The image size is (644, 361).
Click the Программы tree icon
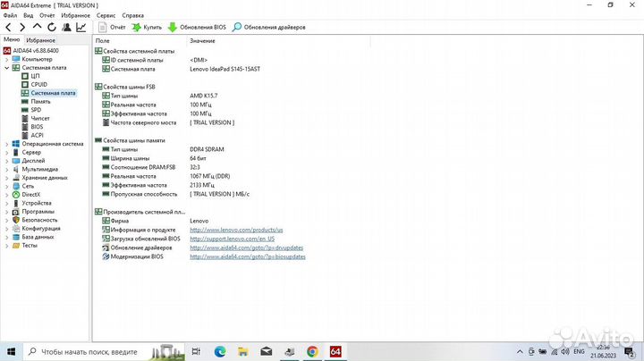pos(16,212)
